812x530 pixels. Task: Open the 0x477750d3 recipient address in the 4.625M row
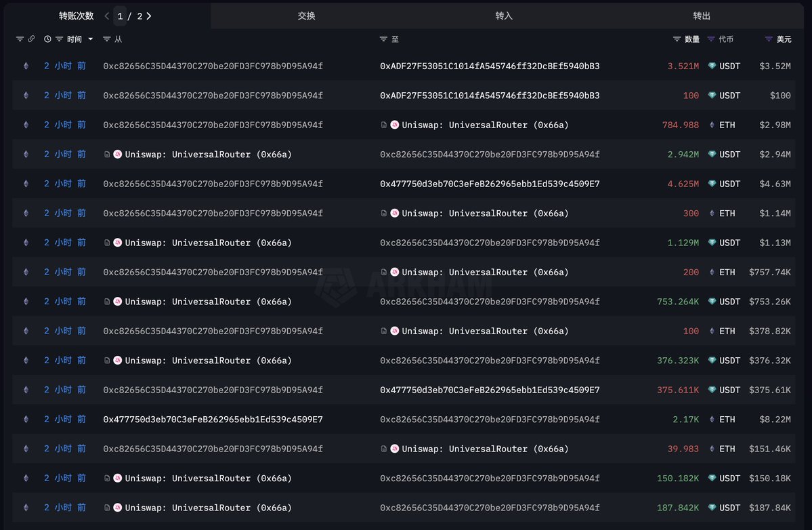click(490, 184)
